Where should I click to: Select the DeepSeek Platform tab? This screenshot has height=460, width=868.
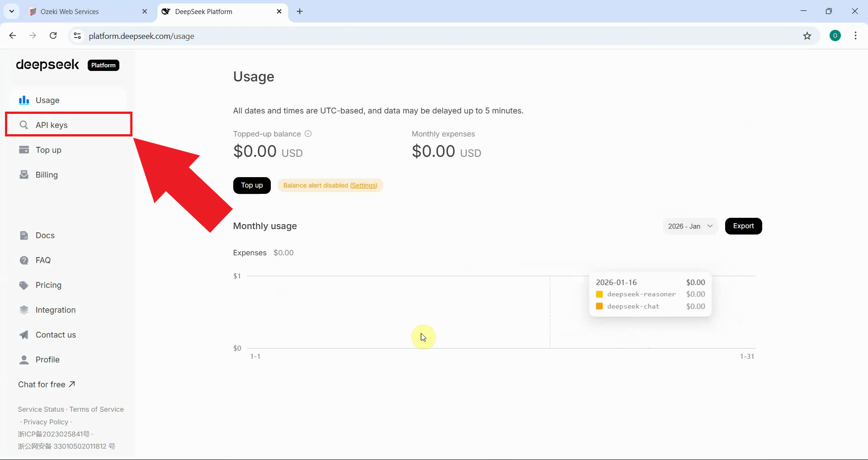point(203,11)
